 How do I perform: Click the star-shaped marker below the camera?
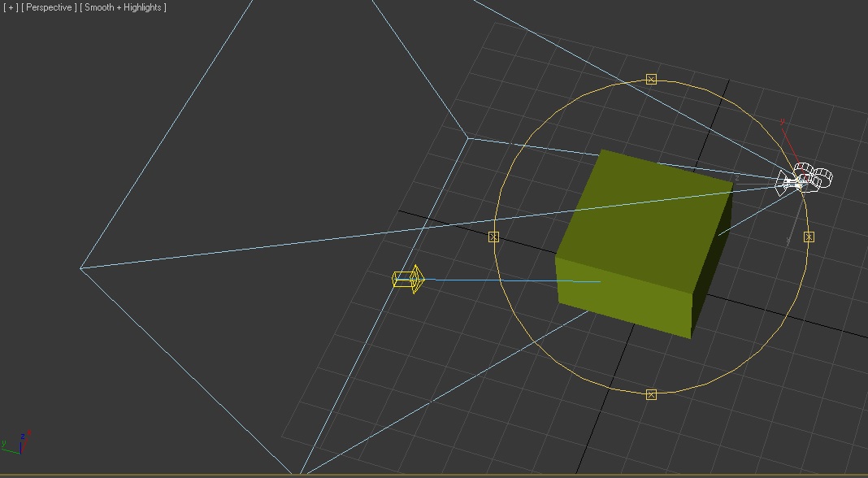click(809, 236)
